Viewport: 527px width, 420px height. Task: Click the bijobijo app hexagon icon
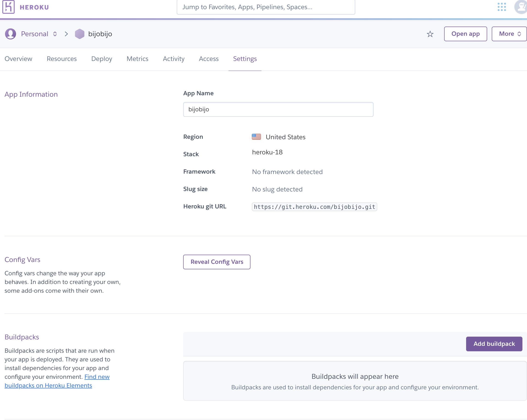(79, 33)
